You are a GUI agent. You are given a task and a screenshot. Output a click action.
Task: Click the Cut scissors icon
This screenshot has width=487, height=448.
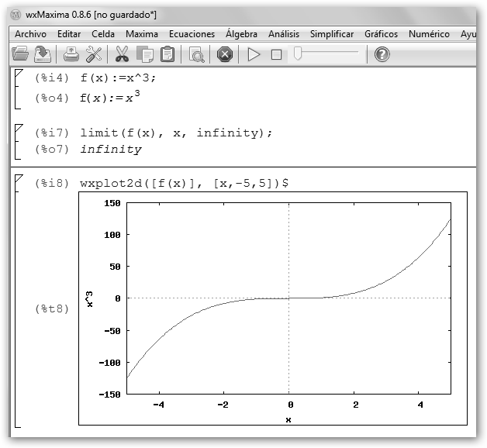122,54
